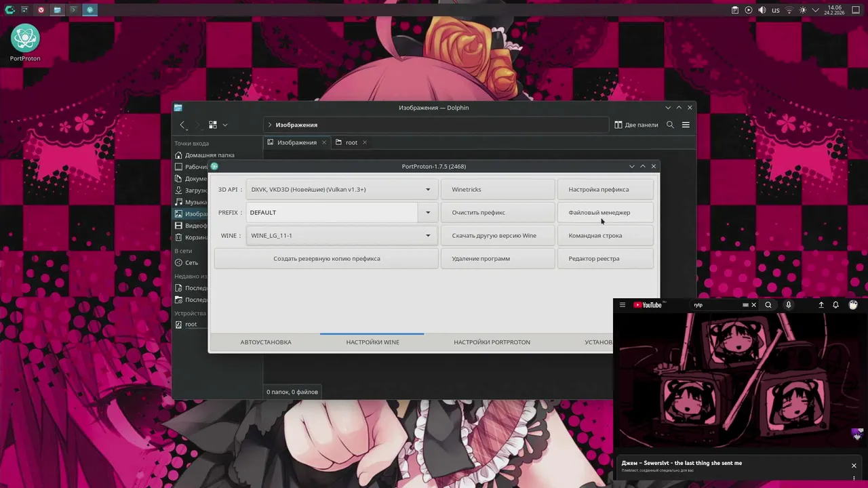Open search in the Dolphin toolbar
Viewport: 868px width, 488px height.
(670, 125)
